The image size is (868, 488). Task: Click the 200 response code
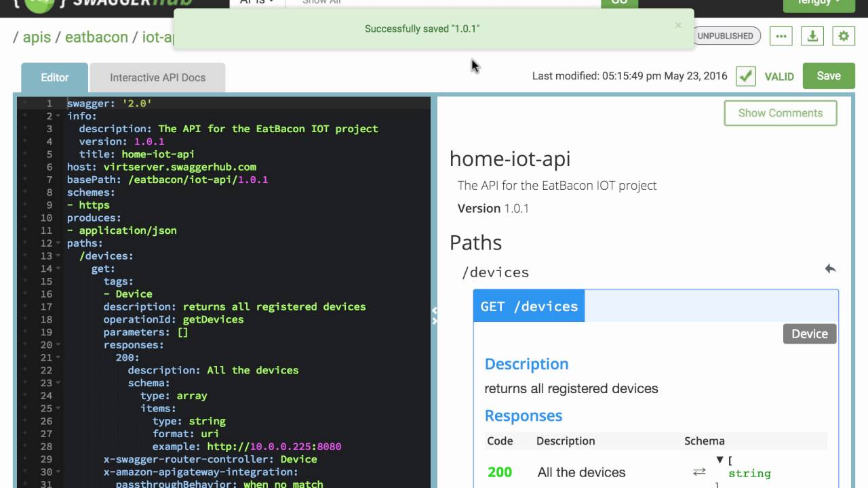(500, 472)
